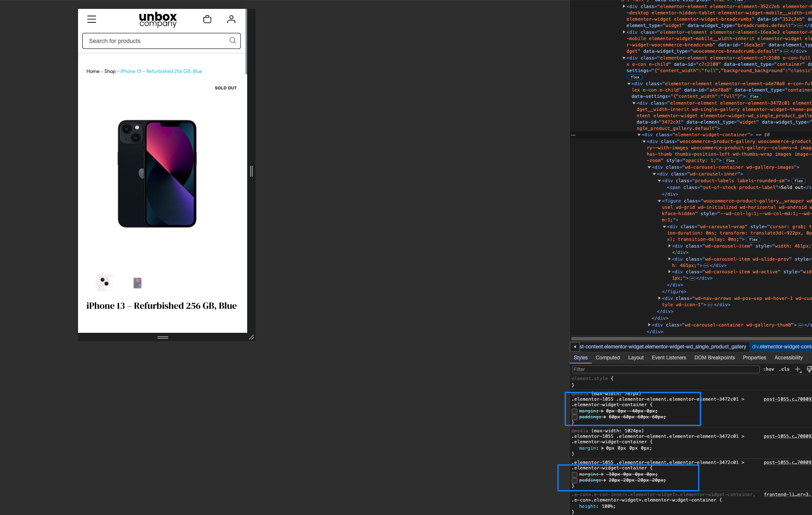Click the new style rule plus icon
The height and width of the screenshot is (515, 812).
[x=798, y=369]
